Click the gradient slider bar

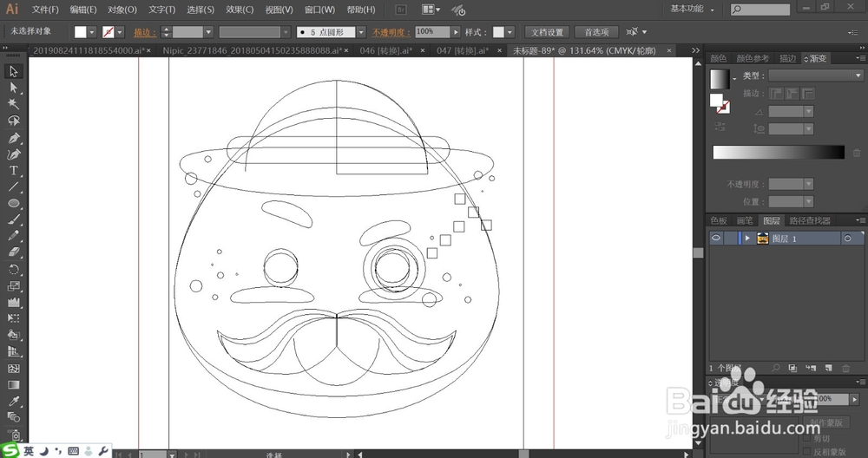(x=779, y=152)
